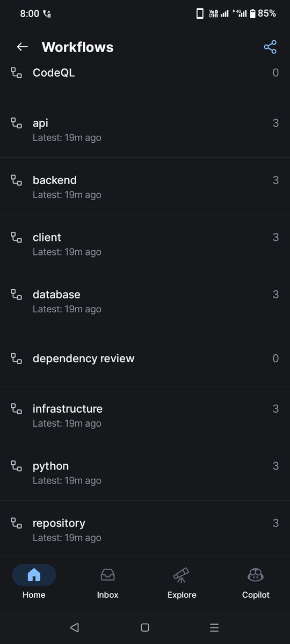290x644 pixels.
Task: Tap the workflow icon beside backend
Action: click(x=17, y=180)
